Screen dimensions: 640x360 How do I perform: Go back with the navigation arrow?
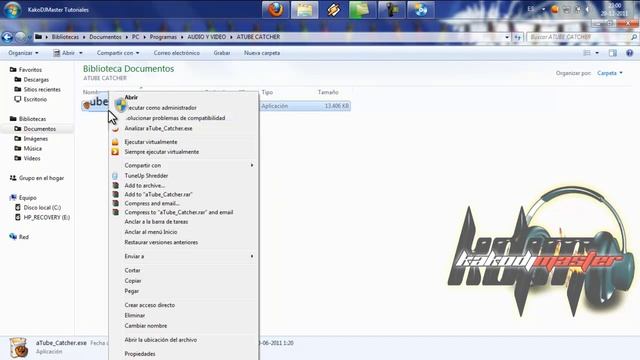[7, 37]
